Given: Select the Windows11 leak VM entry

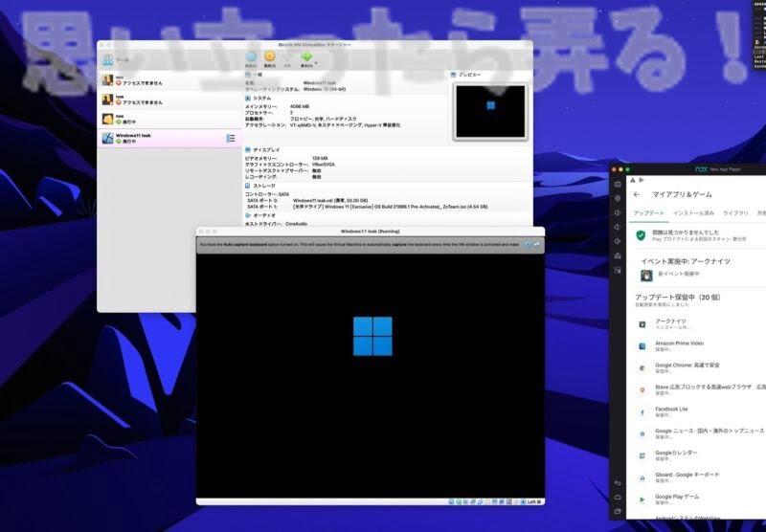Looking at the screenshot, I should [170, 138].
